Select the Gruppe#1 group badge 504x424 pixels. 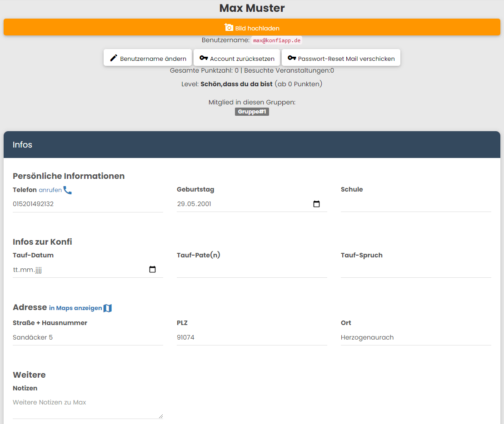pos(252,112)
